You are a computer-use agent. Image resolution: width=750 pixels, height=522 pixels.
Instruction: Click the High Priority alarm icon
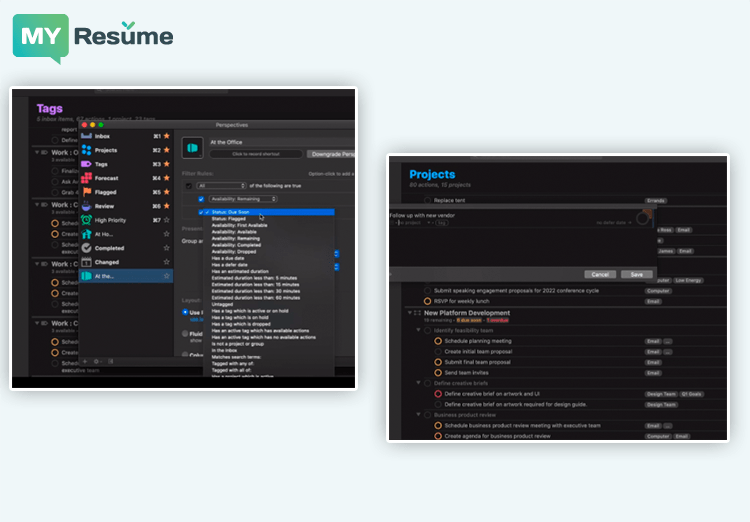coord(87,219)
